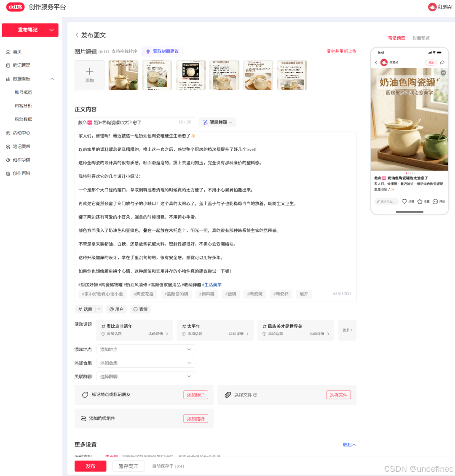The image size is (455, 476).
Task: Add suggested tag #高颜值的碗
Action: point(177,294)
